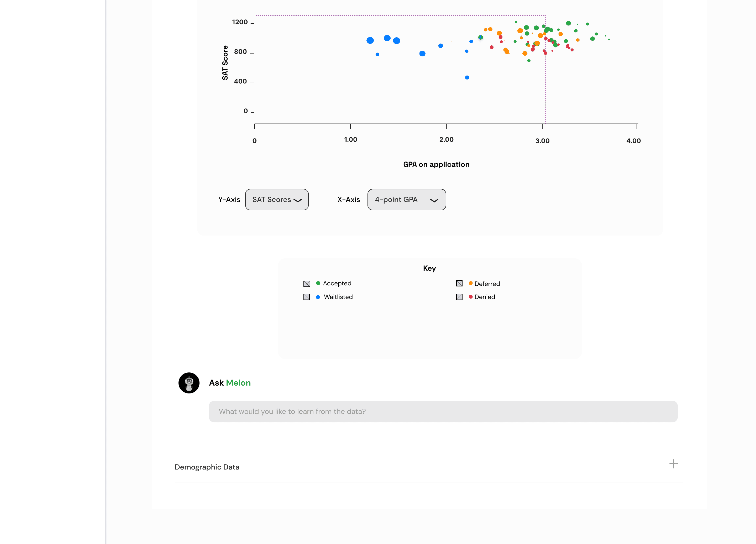Click the Ask Melon question input field

click(443, 412)
